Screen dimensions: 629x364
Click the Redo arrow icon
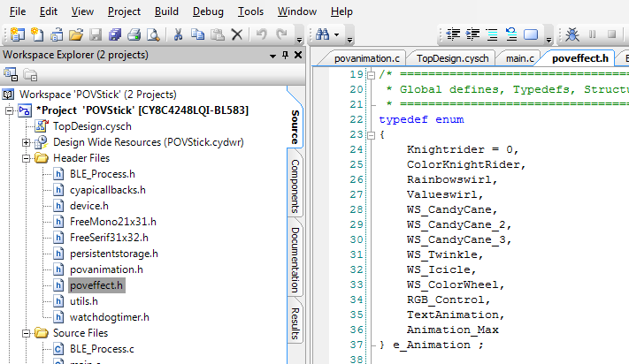pos(282,34)
